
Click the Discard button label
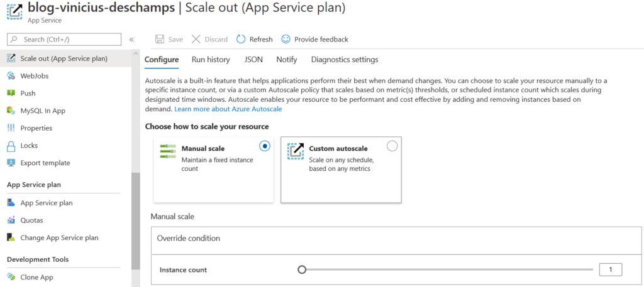click(216, 40)
